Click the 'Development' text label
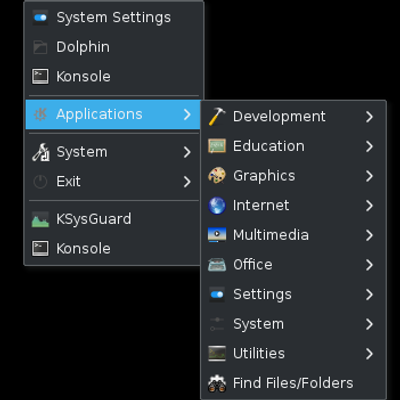 click(279, 117)
